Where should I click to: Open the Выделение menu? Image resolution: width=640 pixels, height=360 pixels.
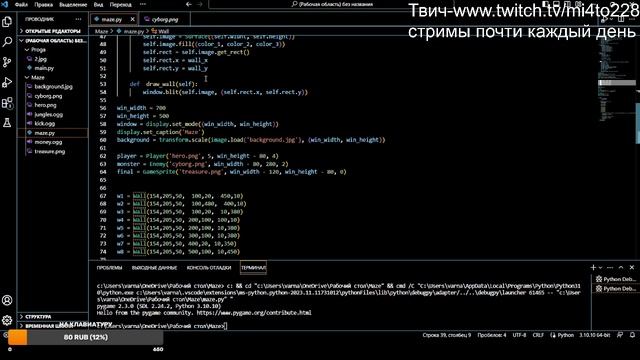click(x=73, y=5)
